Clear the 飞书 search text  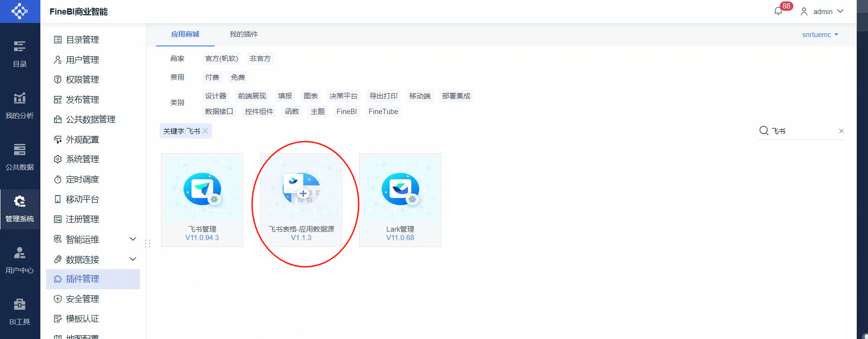tap(841, 131)
